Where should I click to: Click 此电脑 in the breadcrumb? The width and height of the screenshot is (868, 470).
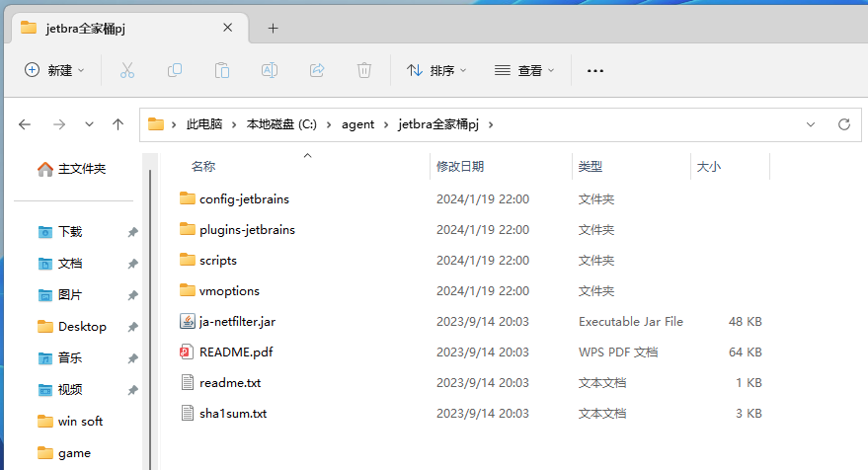pos(204,124)
